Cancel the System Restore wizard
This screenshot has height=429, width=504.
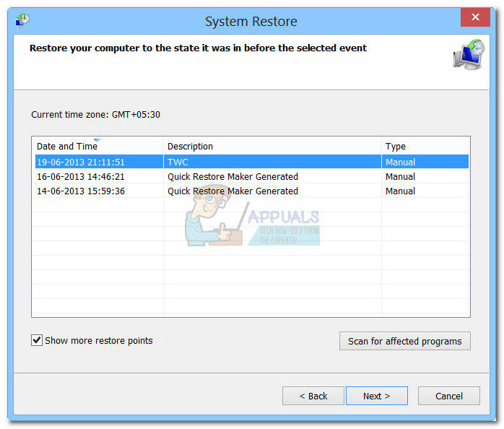coord(448,396)
